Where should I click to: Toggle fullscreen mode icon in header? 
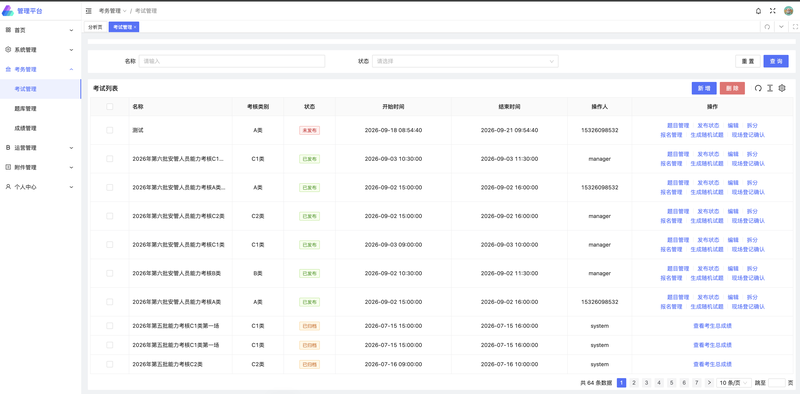(772, 11)
